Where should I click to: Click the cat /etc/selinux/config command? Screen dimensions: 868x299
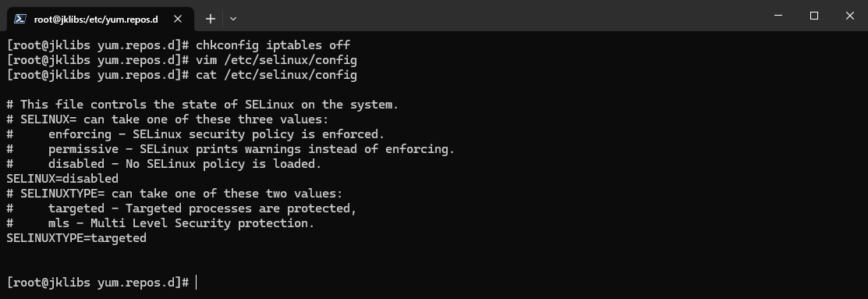pyautogui.click(x=276, y=75)
